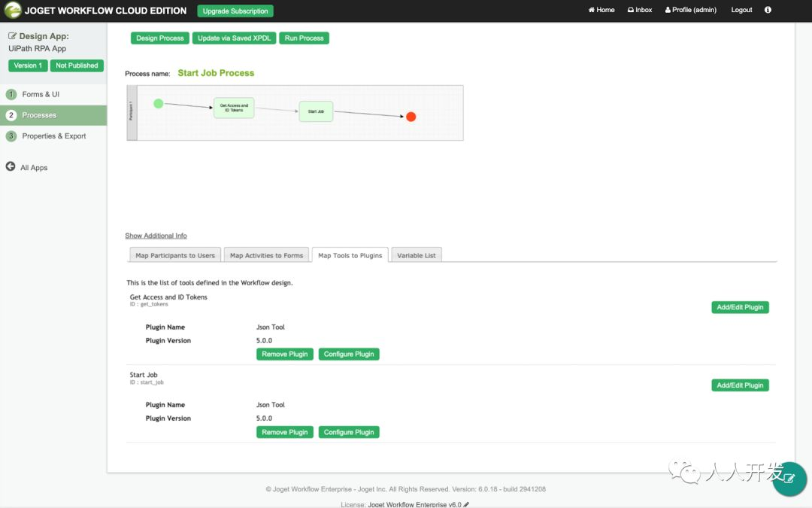
Task: Click Add/Edit Plugin for Get Access and ID Tokens
Action: tap(740, 307)
